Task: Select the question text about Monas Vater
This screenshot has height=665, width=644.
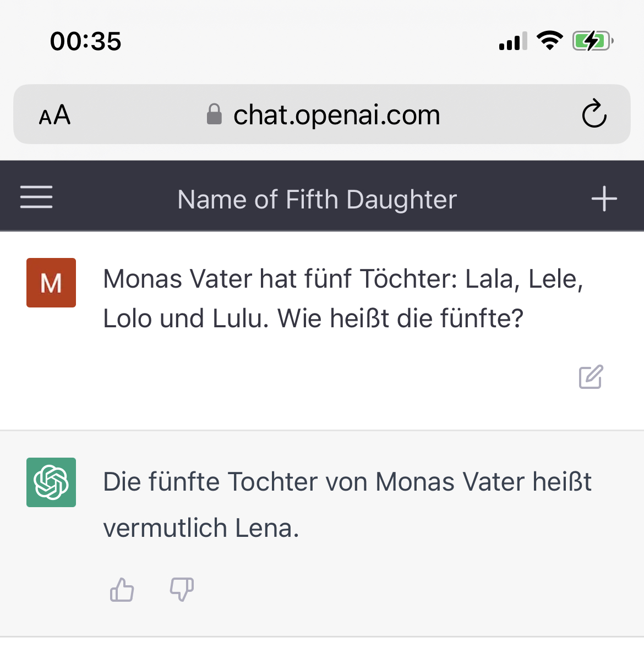Action: [343, 299]
